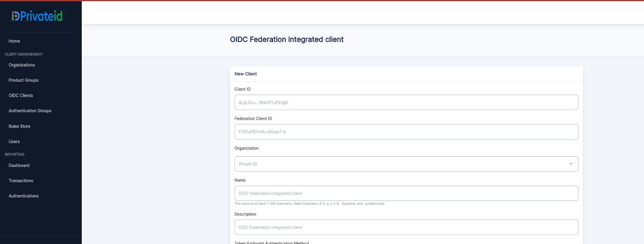Open the Organizations page

pos(22,65)
